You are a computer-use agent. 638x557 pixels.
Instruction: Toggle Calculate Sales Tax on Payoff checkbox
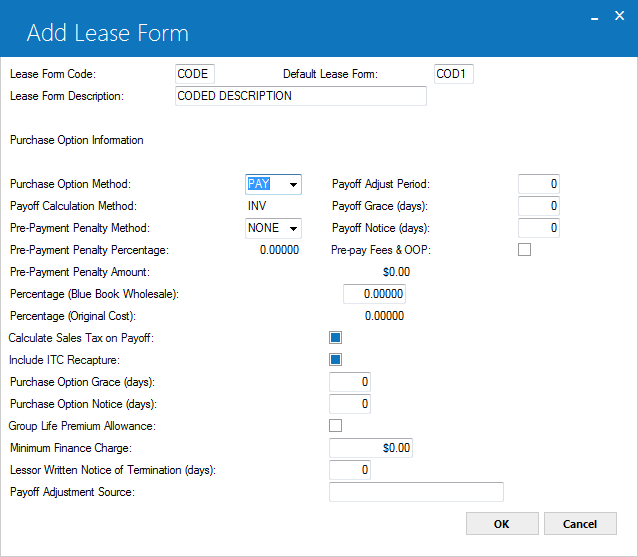tap(335, 338)
